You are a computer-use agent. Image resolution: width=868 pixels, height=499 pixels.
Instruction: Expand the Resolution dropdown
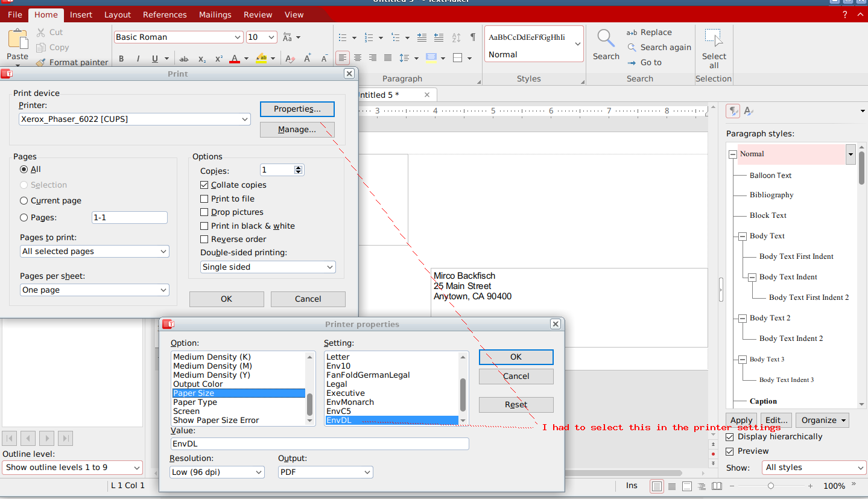tap(217, 472)
